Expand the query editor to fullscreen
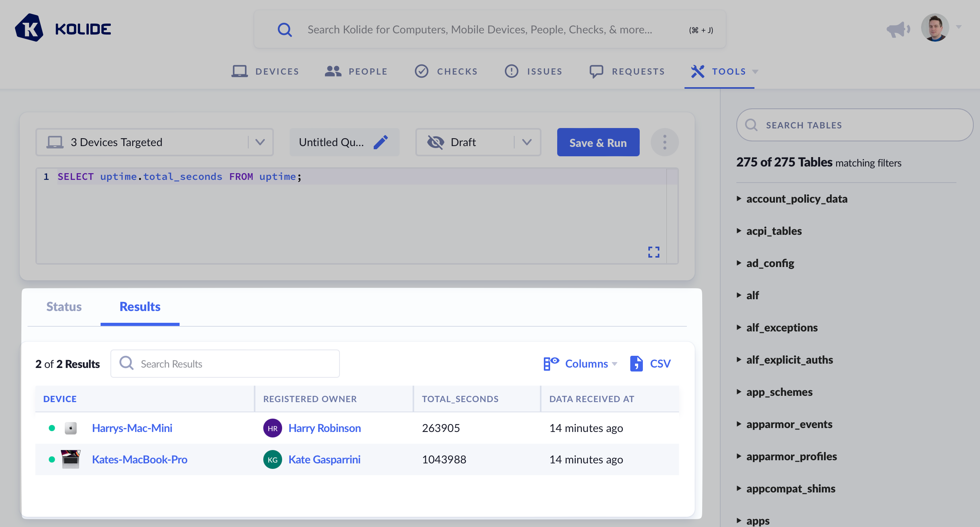This screenshot has width=980, height=527. (x=653, y=252)
